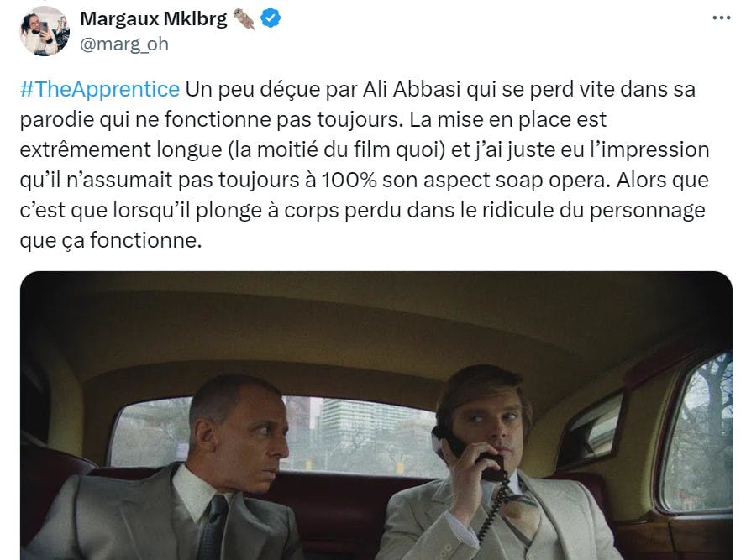Image resolution: width=746 pixels, height=560 pixels.
Task: Click the black telephone handset in photo
Action: click(468, 453)
